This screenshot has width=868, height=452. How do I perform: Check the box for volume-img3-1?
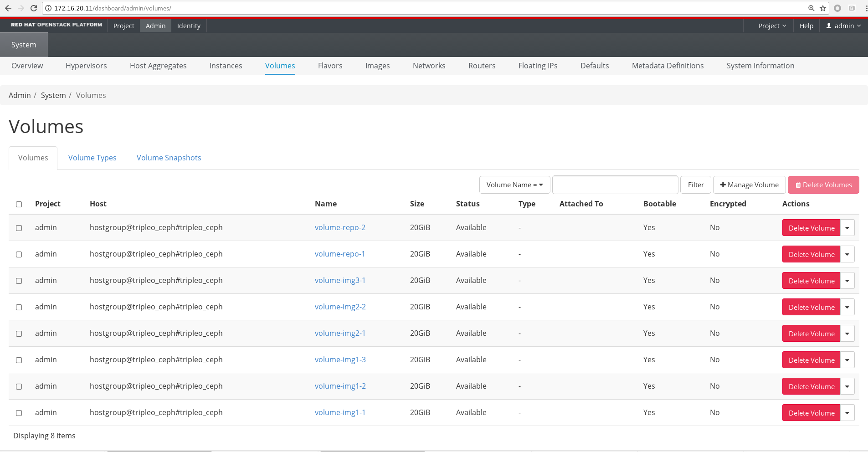tap(19, 281)
